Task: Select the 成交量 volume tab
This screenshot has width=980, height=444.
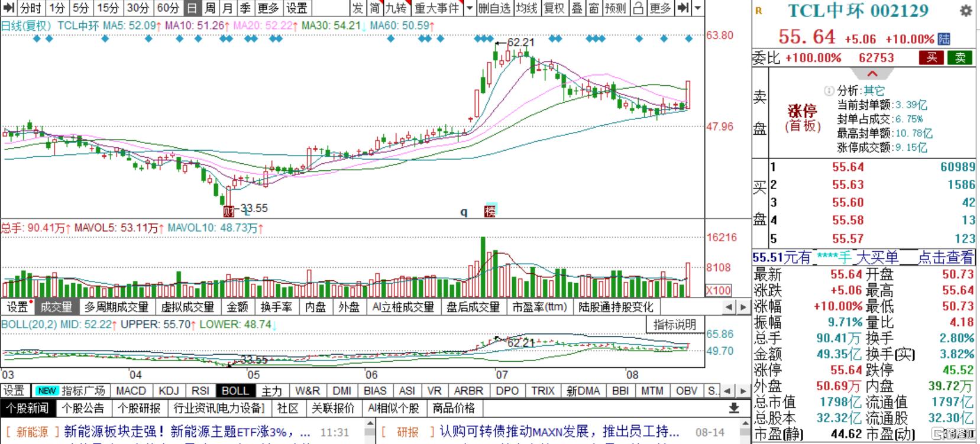Action: 56,307
